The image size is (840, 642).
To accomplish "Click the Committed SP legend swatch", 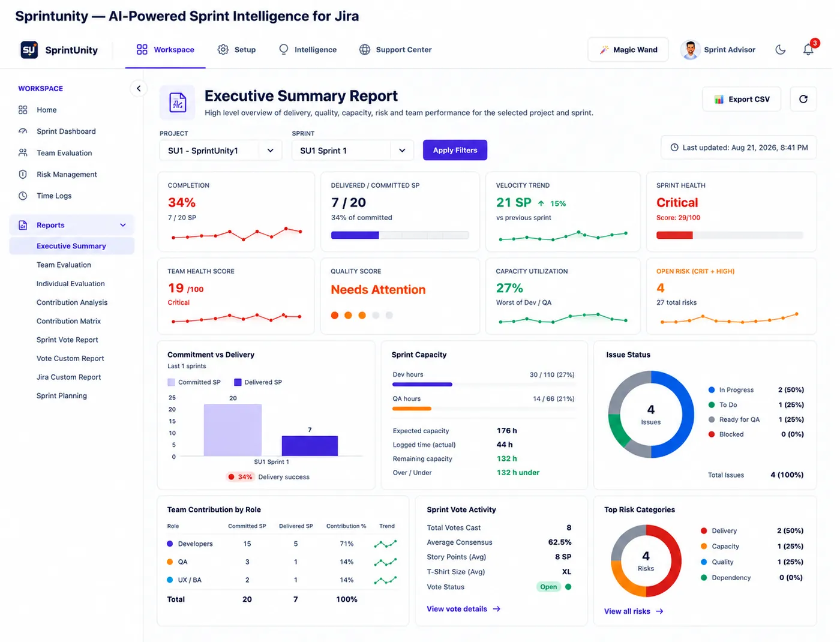I will 172,382.
